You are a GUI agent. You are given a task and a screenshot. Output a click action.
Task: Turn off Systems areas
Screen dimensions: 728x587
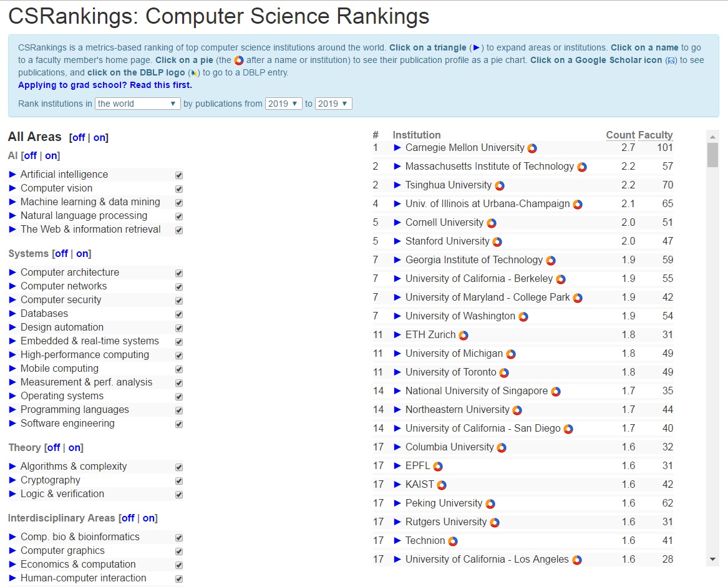[x=61, y=253]
